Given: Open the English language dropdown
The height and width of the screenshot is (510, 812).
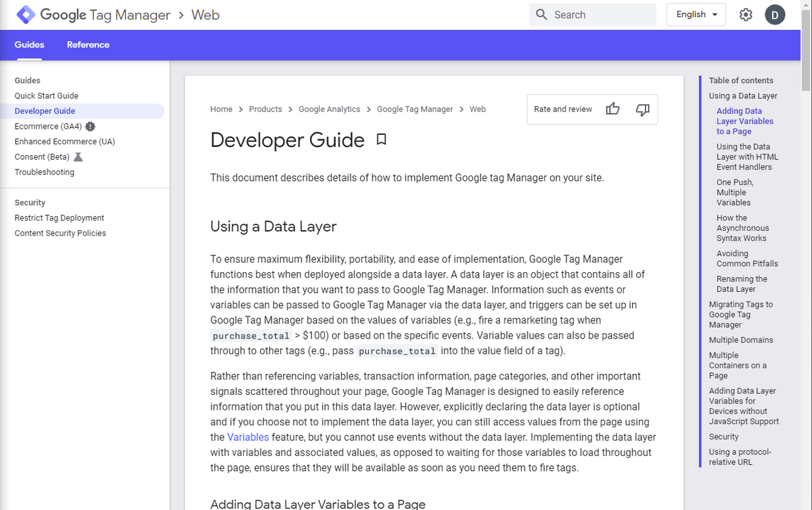Looking at the screenshot, I should [x=696, y=15].
